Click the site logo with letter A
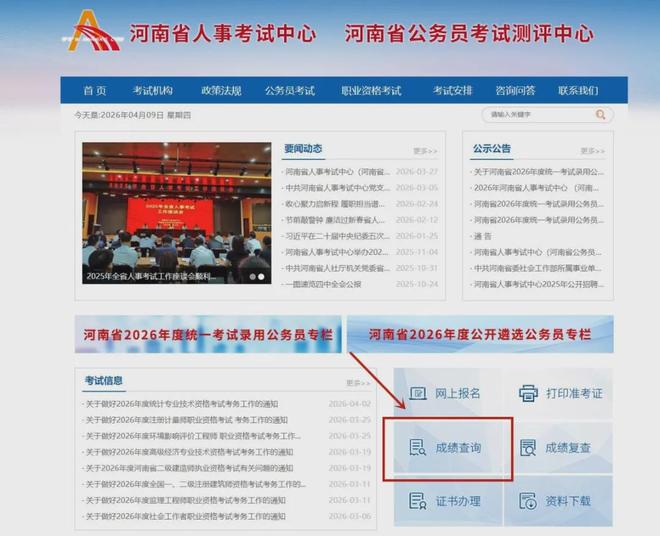Screen dimensions: 660x536 point(93,31)
